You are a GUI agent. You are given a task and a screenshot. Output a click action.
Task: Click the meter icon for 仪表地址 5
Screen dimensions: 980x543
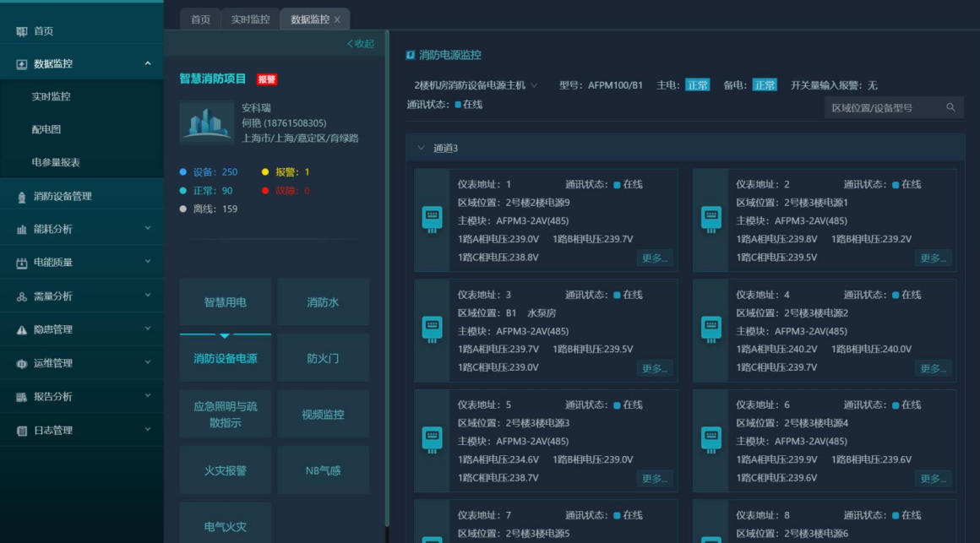tap(432, 439)
